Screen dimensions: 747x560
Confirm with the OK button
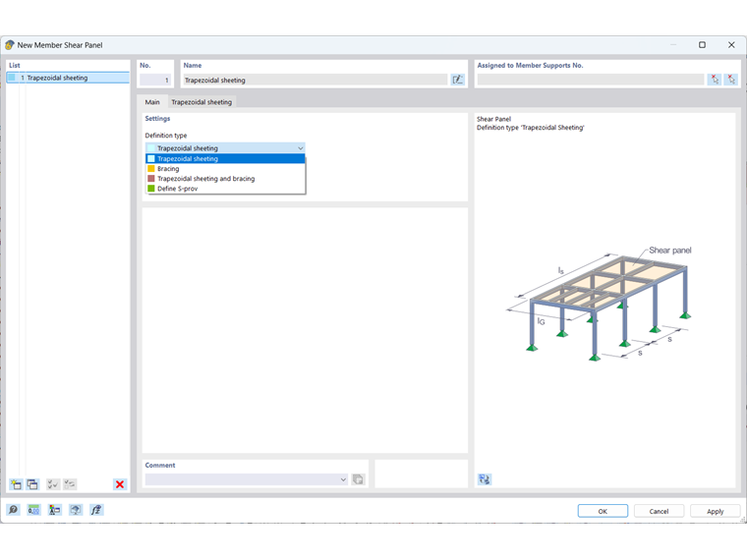tap(603, 511)
